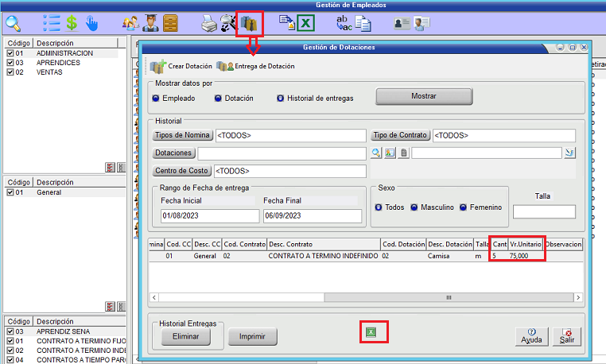Open the Tipo de Contrato selector
Screen dimensions: 606x364
[x=401, y=135]
